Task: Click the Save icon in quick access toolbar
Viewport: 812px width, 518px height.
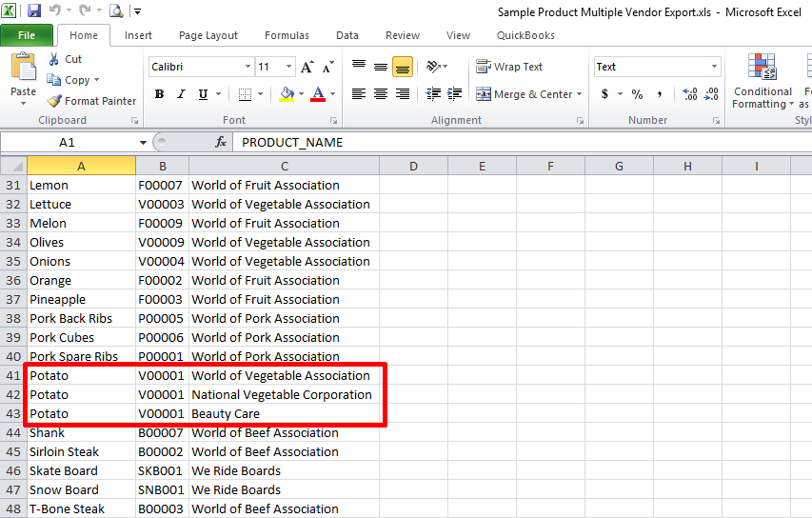Action: [x=34, y=11]
